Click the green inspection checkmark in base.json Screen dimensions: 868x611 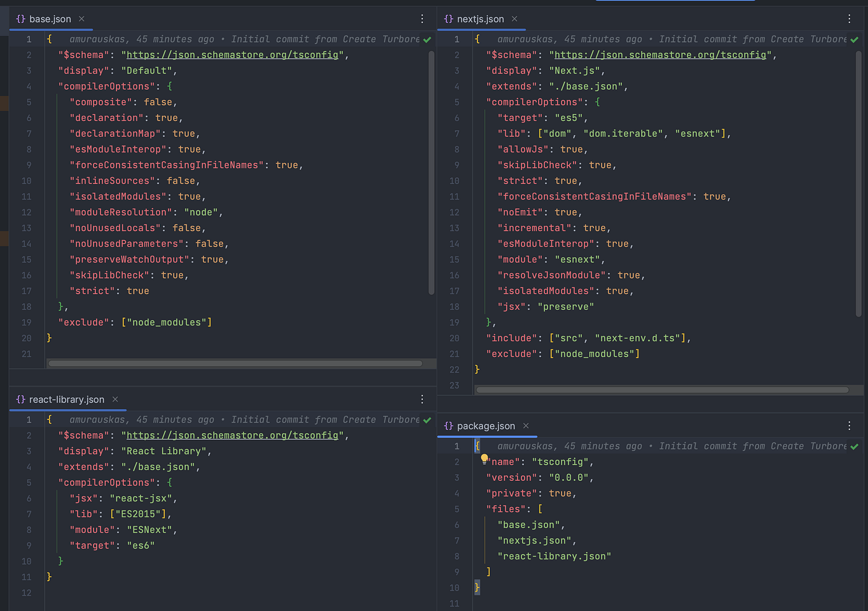pos(427,40)
